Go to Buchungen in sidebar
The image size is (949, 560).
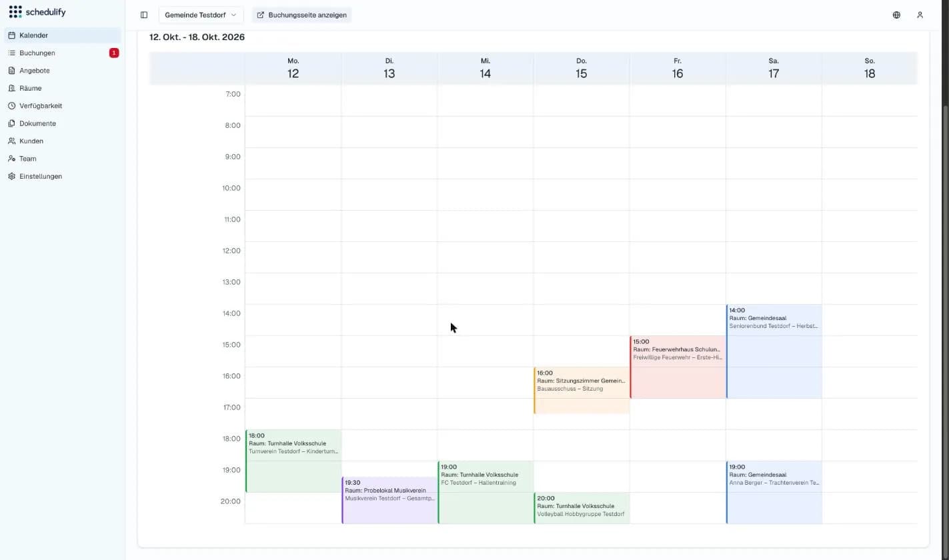[63, 53]
